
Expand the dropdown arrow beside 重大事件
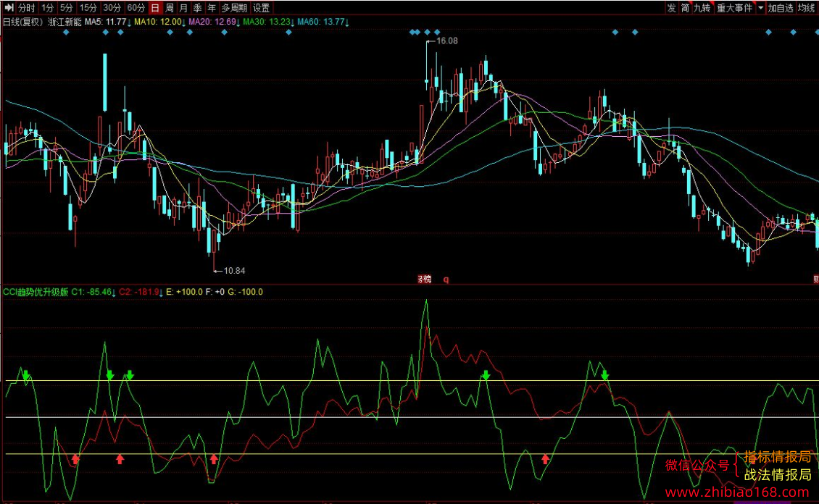760,7
